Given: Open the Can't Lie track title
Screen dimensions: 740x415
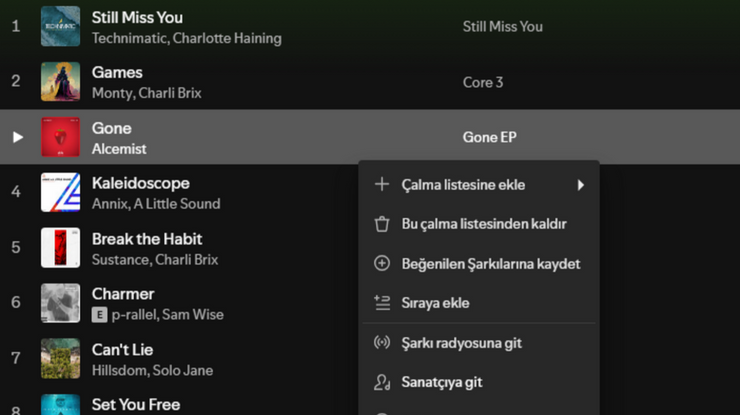Looking at the screenshot, I should [122, 350].
